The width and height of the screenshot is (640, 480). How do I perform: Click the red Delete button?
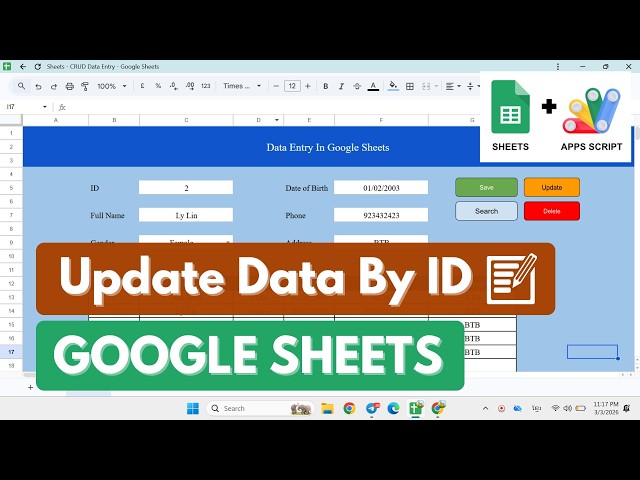(x=552, y=211)
